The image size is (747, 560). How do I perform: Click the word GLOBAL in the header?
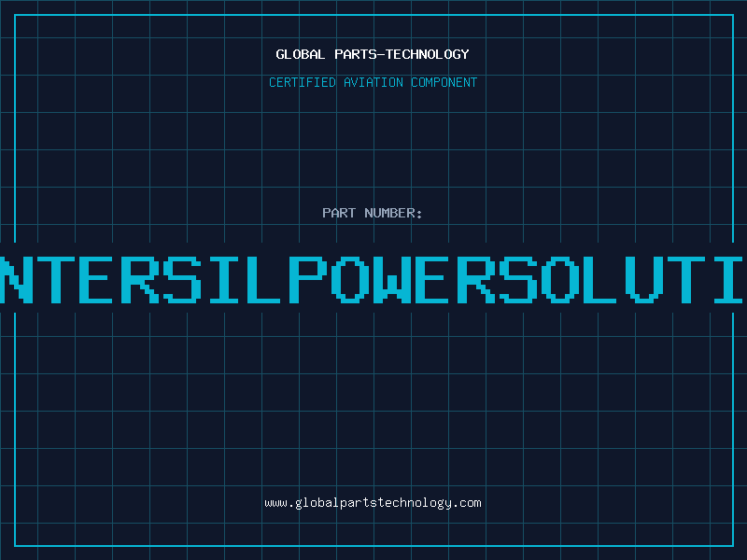click(x=298, y=54)
